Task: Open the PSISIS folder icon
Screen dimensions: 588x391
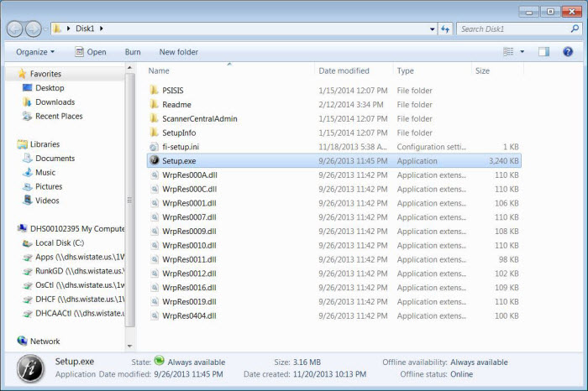Action: [154, 91]
